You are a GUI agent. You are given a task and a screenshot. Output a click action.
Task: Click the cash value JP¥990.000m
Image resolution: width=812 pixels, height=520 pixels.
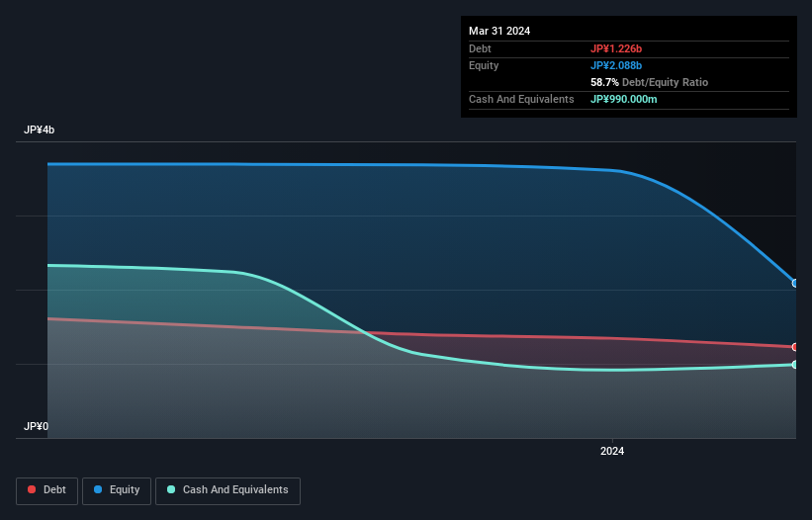[623, 99]
